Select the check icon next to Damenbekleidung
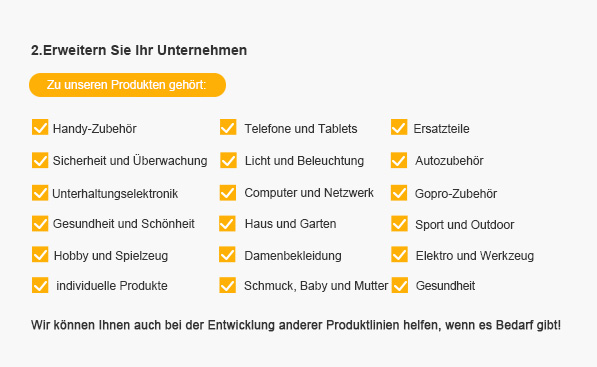The image size is (597, 367). (x=227, y=254)
